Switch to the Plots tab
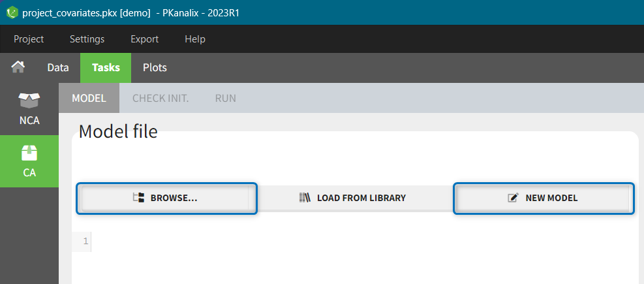 (x=155, y=68)
